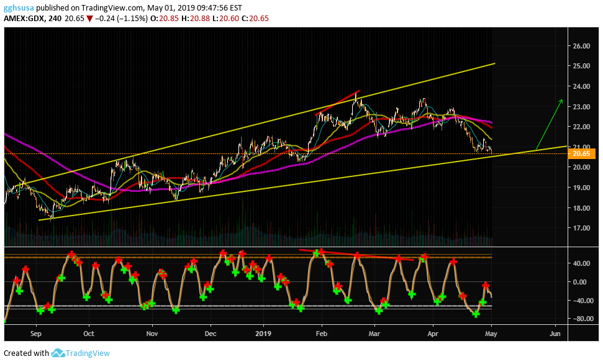This screenshot has width=603, height=364.
Task: Click the author name gghsusa
Action: tap(19, 7)
